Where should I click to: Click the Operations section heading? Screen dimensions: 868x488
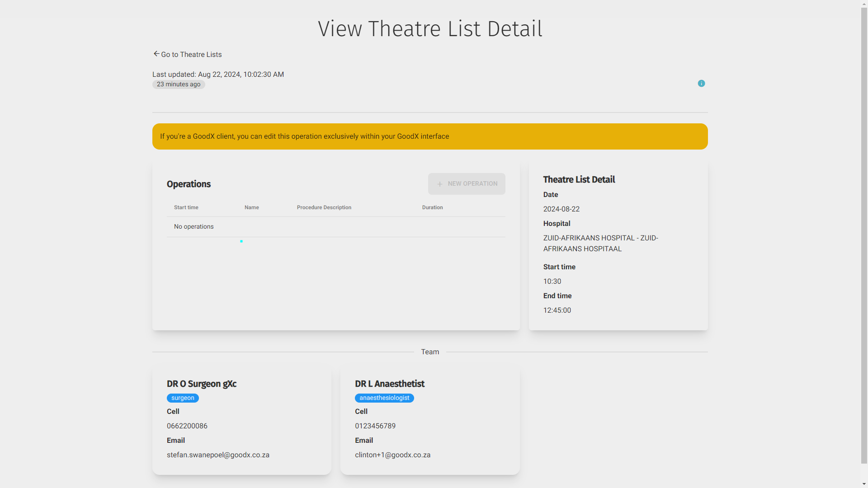pos(189,184)
